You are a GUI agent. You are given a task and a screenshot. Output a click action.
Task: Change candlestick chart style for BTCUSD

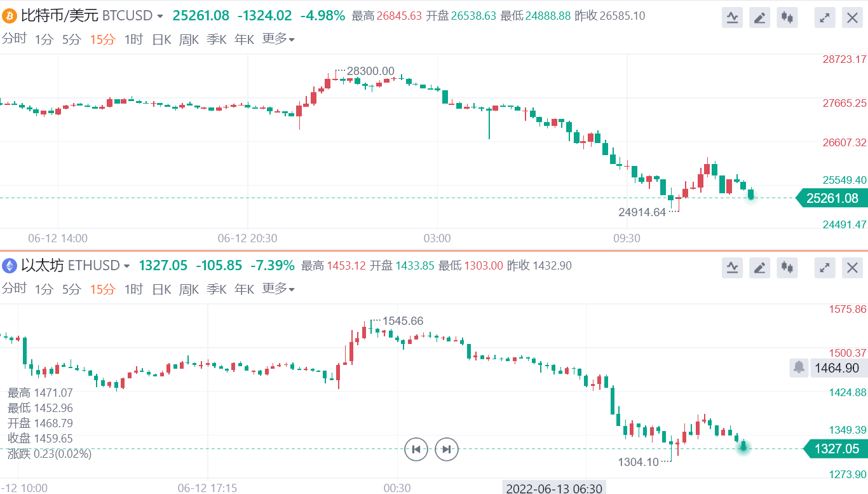(x=787, y=18)
